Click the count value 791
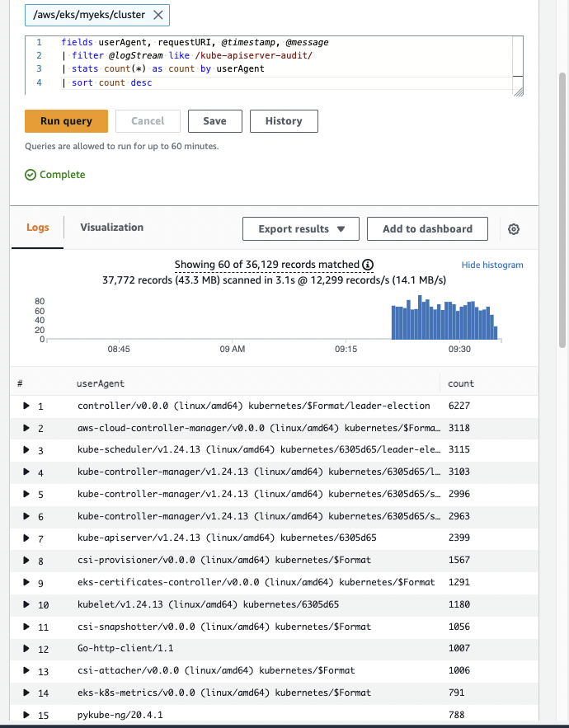 pyautogui.click(x=457, y=693)
